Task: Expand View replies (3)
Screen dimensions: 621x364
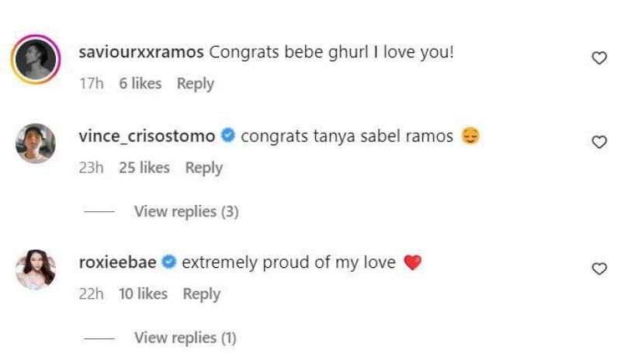Action: (186, 211)
